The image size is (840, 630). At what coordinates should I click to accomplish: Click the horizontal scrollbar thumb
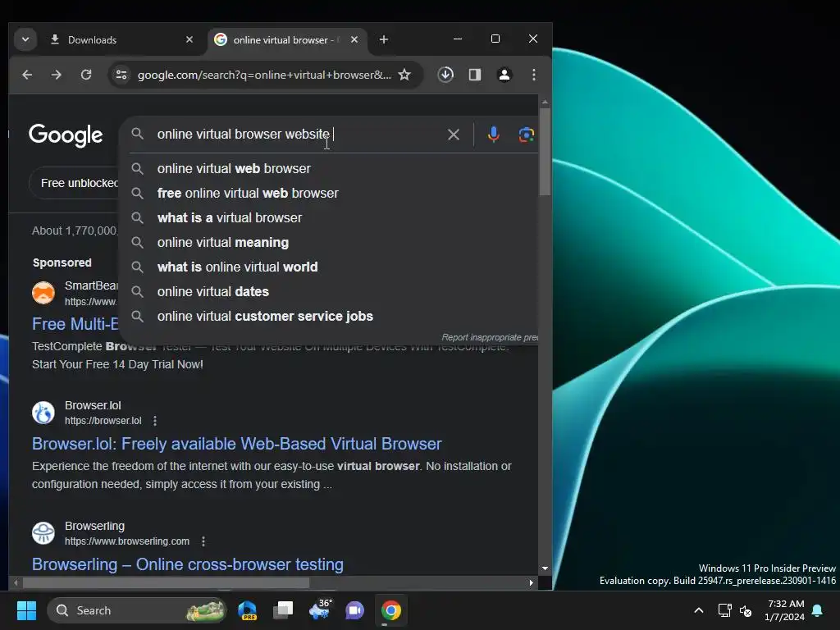(166, 582)
